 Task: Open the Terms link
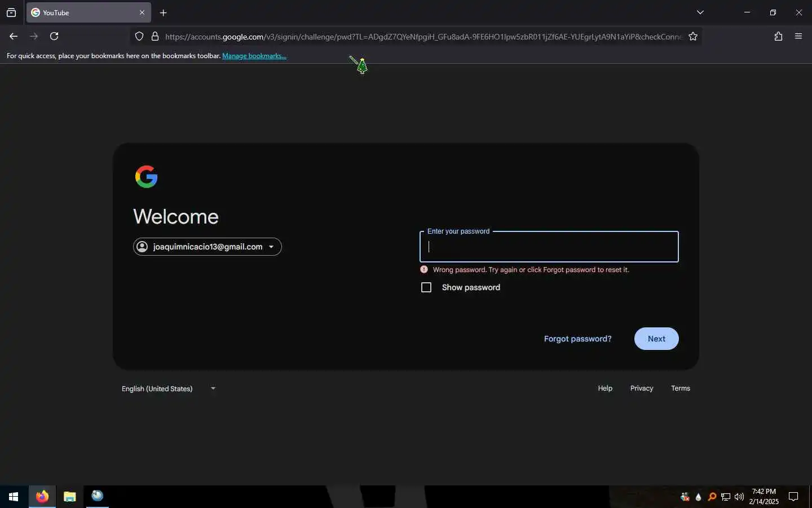tap(681, 388)
